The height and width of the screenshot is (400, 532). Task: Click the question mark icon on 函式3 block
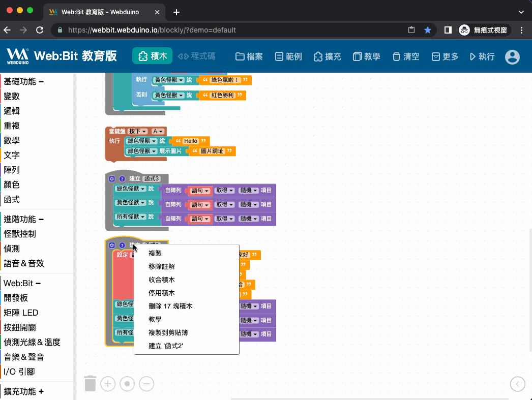tap(122, 178)
